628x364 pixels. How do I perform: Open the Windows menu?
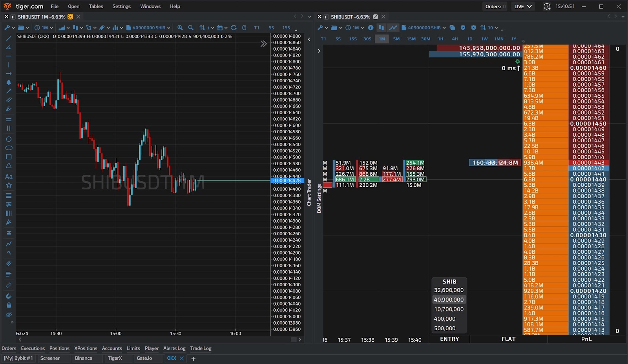point(150,6)
